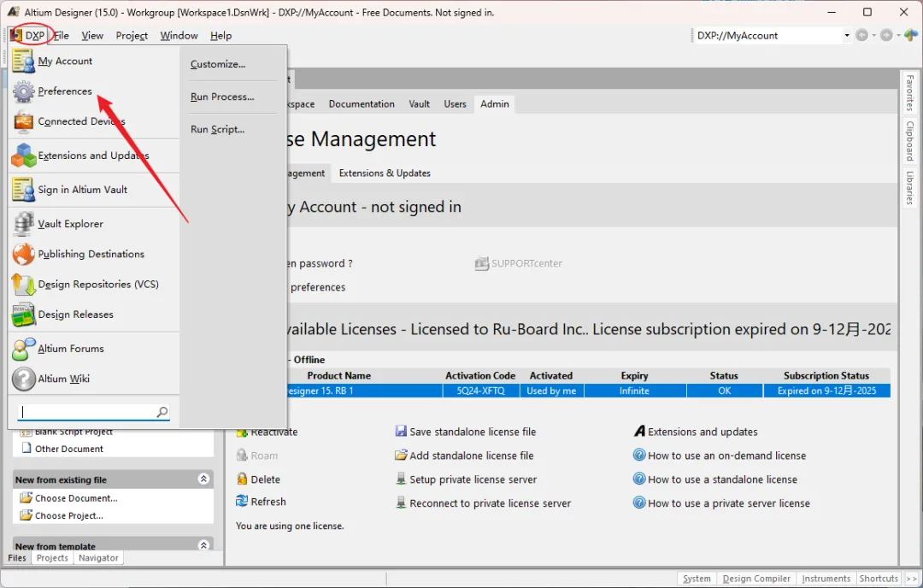The height and width of the screenshot is (588, 923).
Task: Click the Delete license icon
Action: [241, 479]
